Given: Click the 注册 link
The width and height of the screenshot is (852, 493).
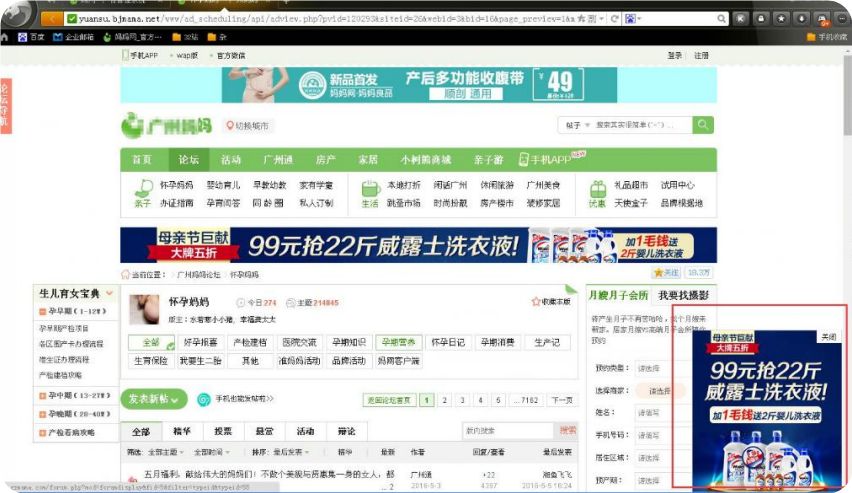Looking at the screenshot, I should click(x=701, y=55).
